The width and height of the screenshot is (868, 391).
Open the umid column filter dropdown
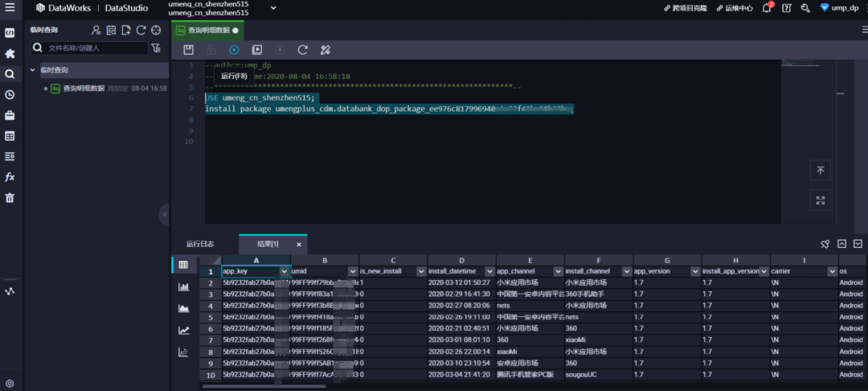click(x=353, y=272)
